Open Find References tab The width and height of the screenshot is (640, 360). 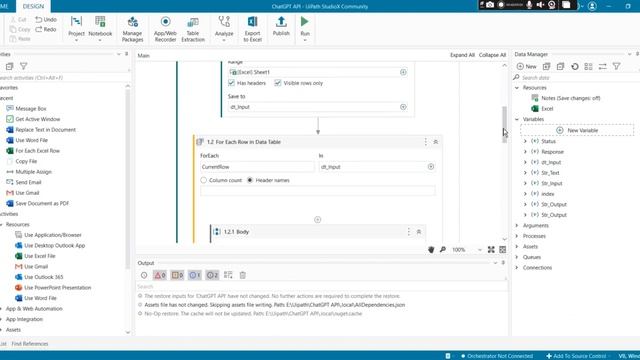(30, 344)
